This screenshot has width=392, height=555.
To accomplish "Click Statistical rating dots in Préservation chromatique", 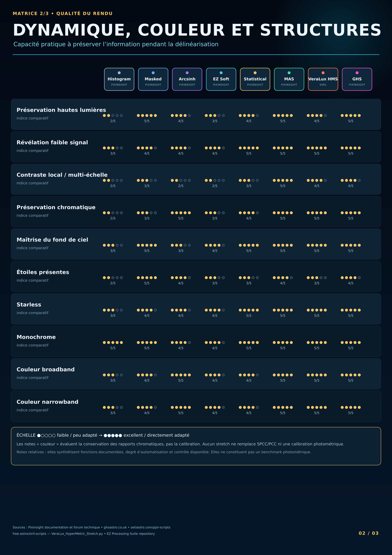I will (249, 213).
